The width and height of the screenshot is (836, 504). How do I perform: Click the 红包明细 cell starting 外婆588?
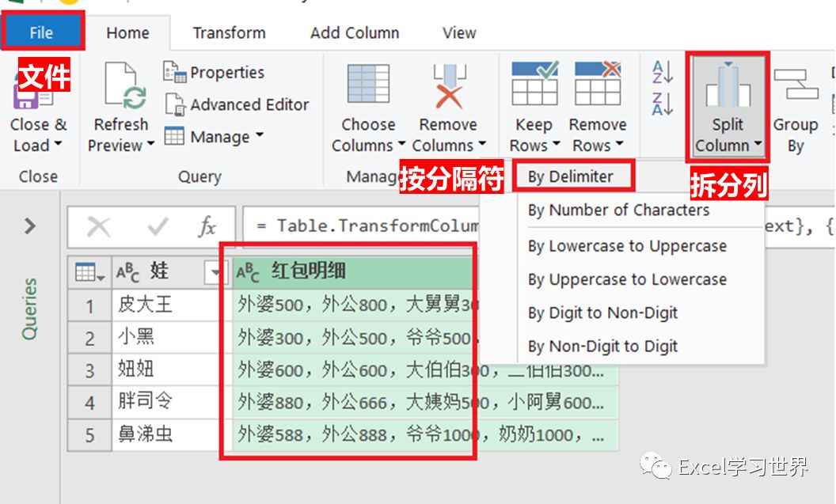click(425, 434)
